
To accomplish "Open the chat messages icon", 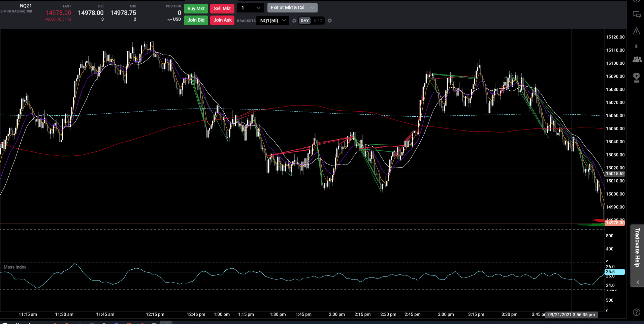I will (x=636, y=14).
